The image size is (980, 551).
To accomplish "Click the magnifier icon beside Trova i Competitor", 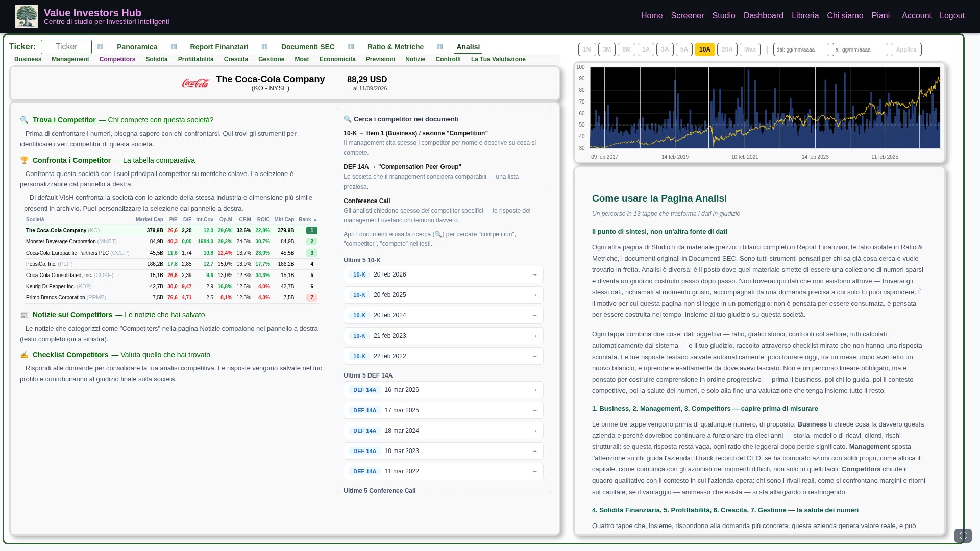I will 24,120.
